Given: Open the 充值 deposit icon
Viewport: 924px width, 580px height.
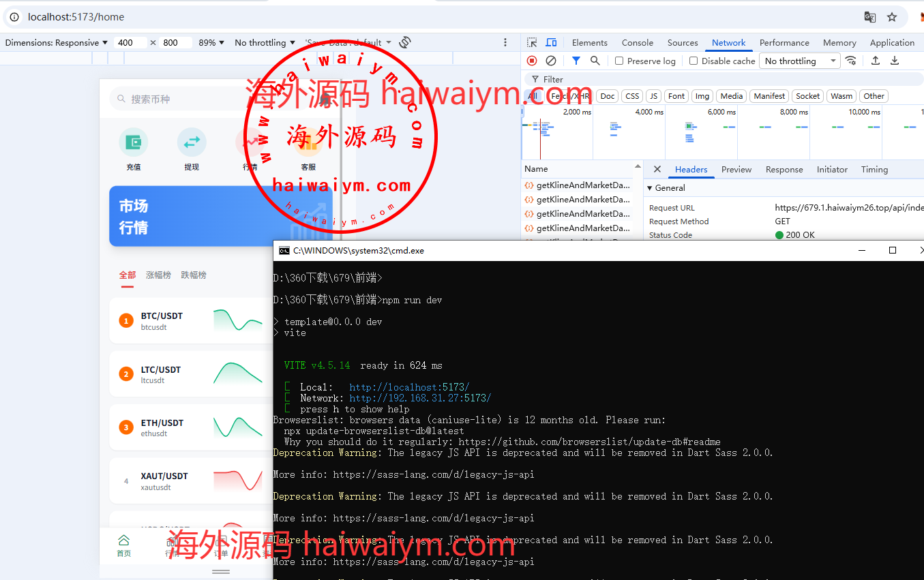Looking at the screenshot, I should click(x=134, y=142).
